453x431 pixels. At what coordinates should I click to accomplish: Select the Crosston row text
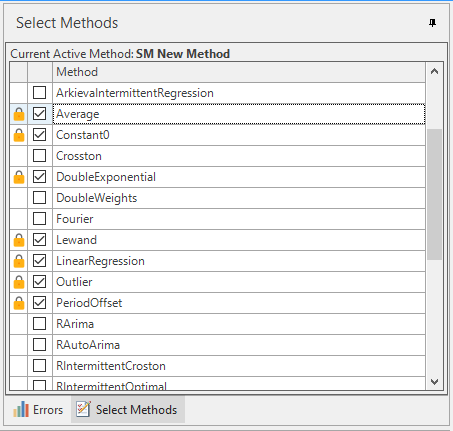(79, 156)
